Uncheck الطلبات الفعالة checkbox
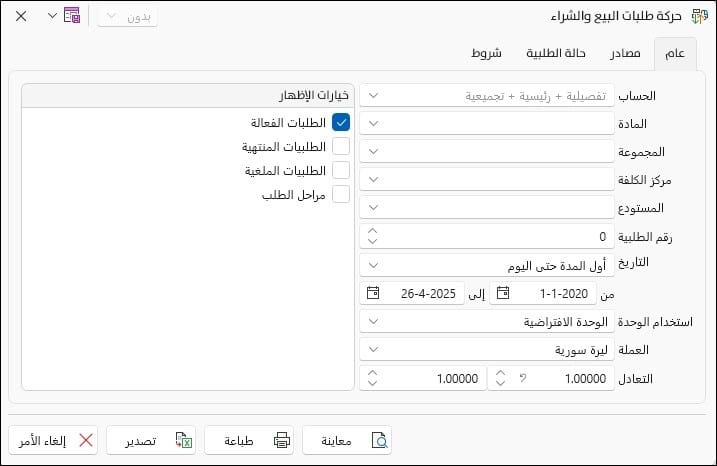This screenshot has width=717, height=466. tap(341, 122)
